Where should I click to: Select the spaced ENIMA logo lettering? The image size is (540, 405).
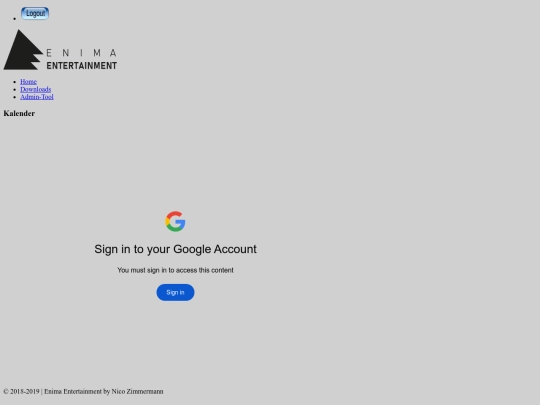81,53
